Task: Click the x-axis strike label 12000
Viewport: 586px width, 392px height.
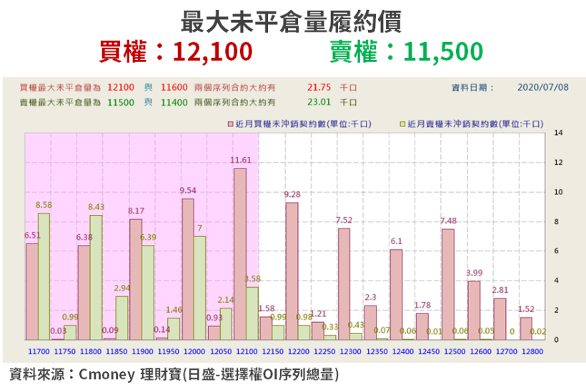Action: [194, 352]
